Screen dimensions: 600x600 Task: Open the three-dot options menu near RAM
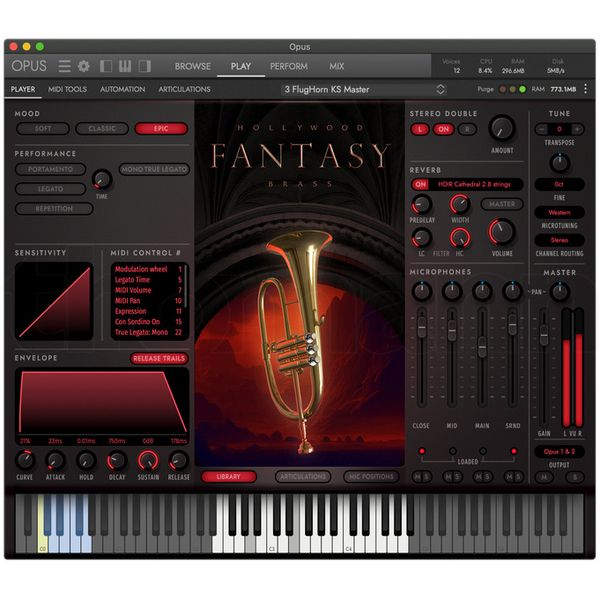click(x=585, y=89)
